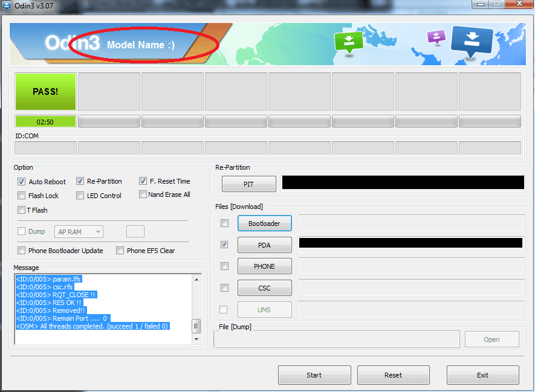Click the CSC file button
The width and height of the screenshot is (535, 392).
264,288
